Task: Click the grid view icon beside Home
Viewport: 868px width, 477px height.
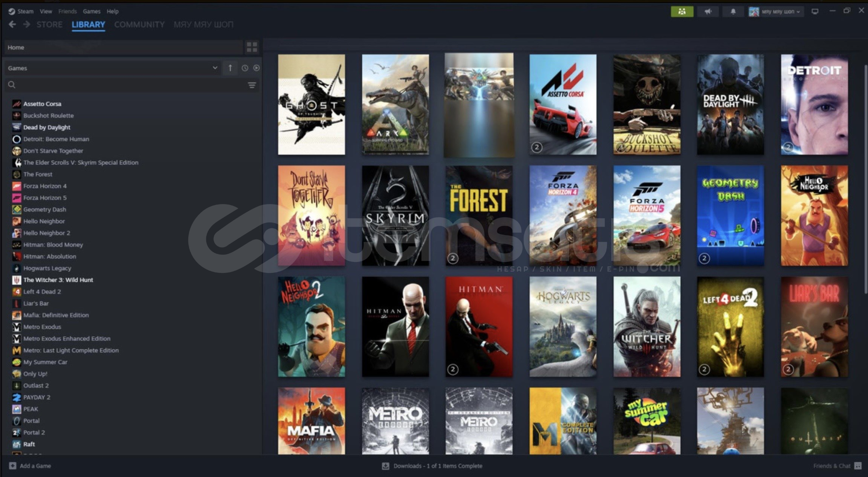Action: 252,47
